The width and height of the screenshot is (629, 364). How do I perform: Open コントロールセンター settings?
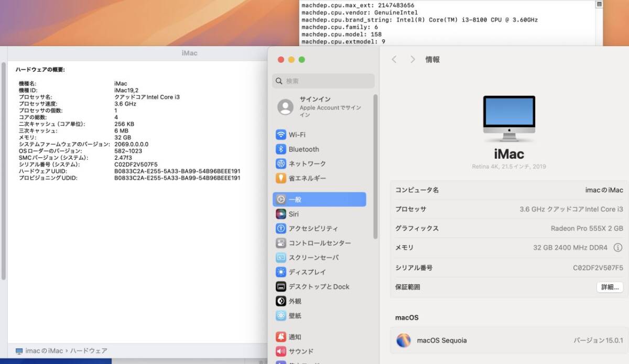(x=314, y=242)
